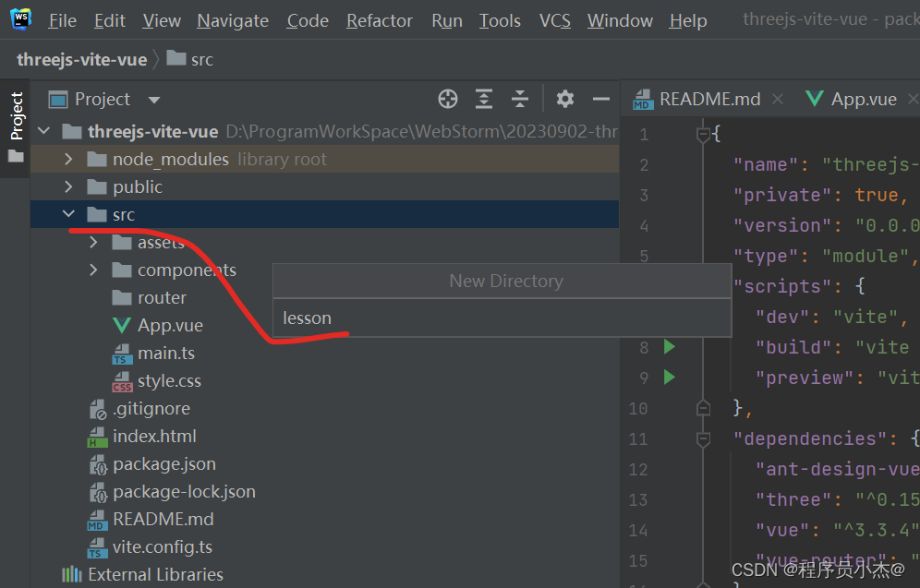The width and height of the screenshot is (920, 588).
Task: Select the public folder row
Action: [x=324, y=186]
